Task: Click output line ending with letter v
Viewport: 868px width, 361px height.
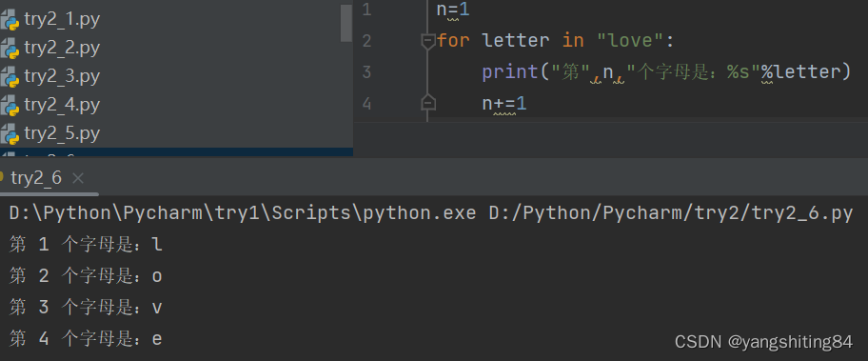Action: click(x=86, y=308)
